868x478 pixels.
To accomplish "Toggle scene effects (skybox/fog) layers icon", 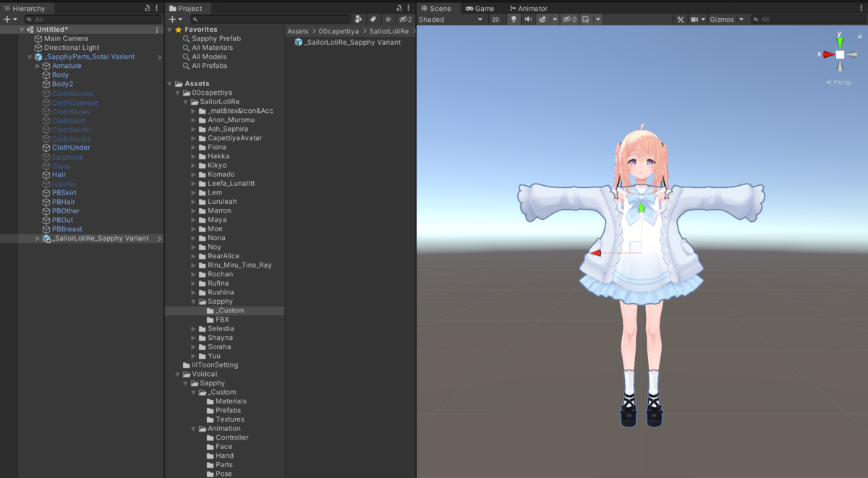I will pyautogui.click(x=542, y=20).
